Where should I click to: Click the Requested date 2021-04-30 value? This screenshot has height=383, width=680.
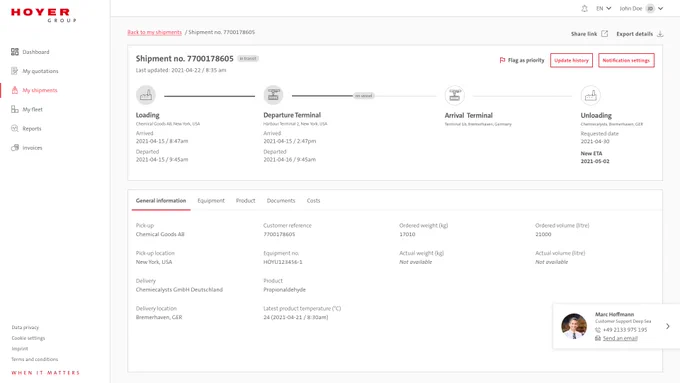coord(595,141)
